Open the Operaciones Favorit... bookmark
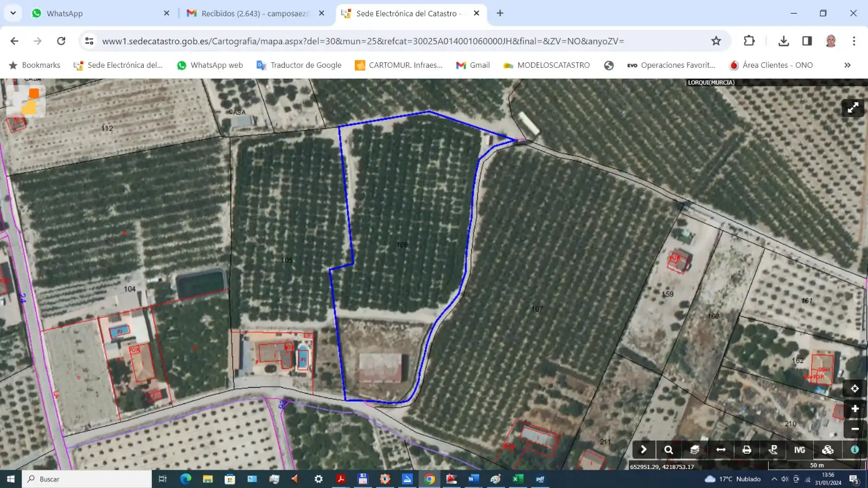The width and height of the screenshot is (868, 488). coord(671,65)
